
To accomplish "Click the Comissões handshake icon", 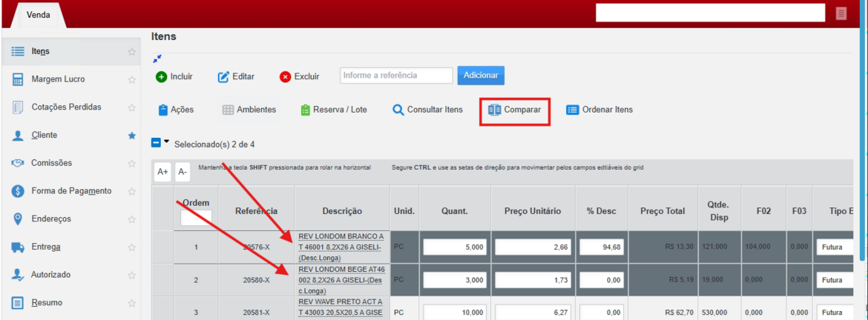I will pyautogui.click(x=18, y=163).
